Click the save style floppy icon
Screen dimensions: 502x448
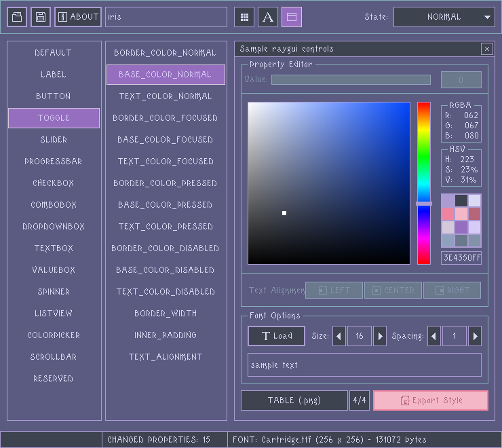point(41,17)
